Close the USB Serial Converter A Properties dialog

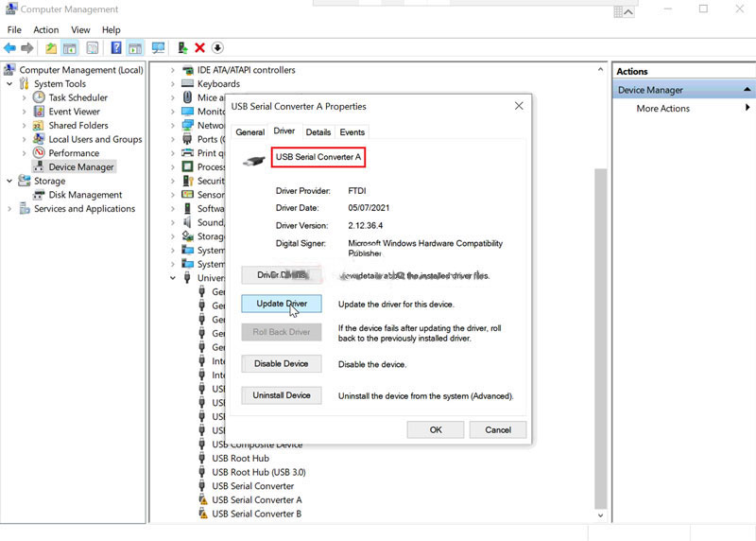(519, 106)
